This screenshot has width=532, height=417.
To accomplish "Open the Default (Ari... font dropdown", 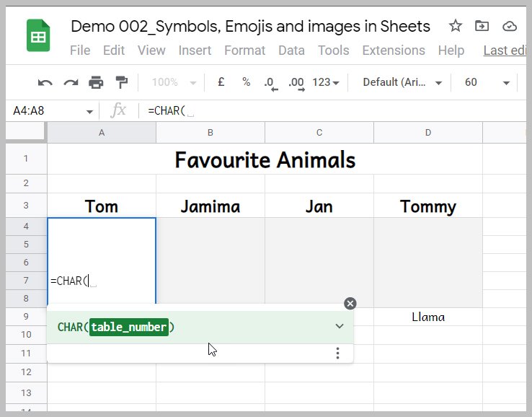I will tap(402, 82).
